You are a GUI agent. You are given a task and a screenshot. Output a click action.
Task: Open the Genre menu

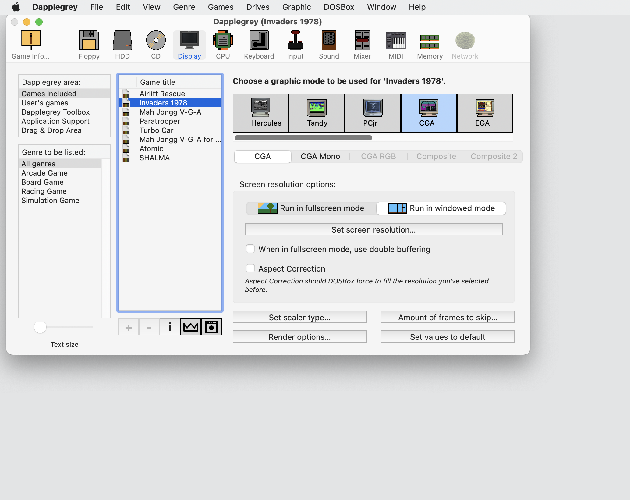(x=184, y=7)
